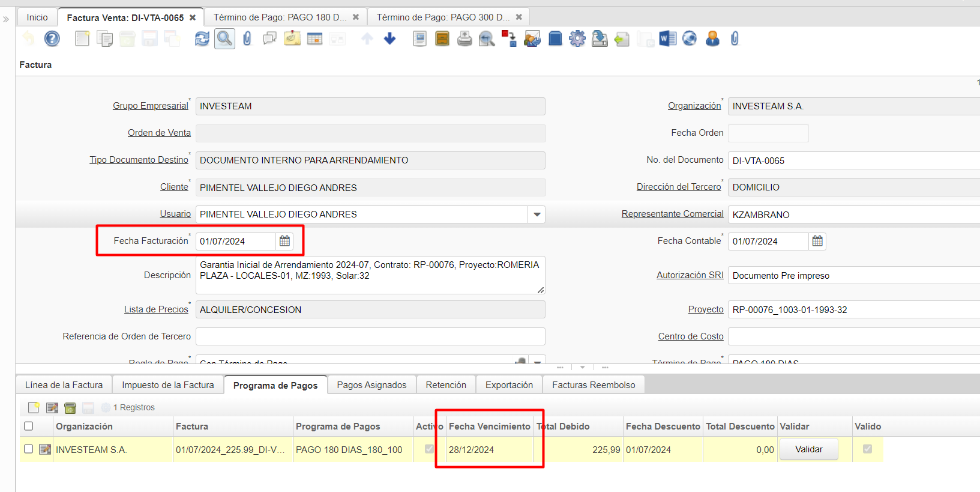Toggle the Valido checkbox in payment row
This screenshot has width=980, height=492.
click(x=867, y=449)
